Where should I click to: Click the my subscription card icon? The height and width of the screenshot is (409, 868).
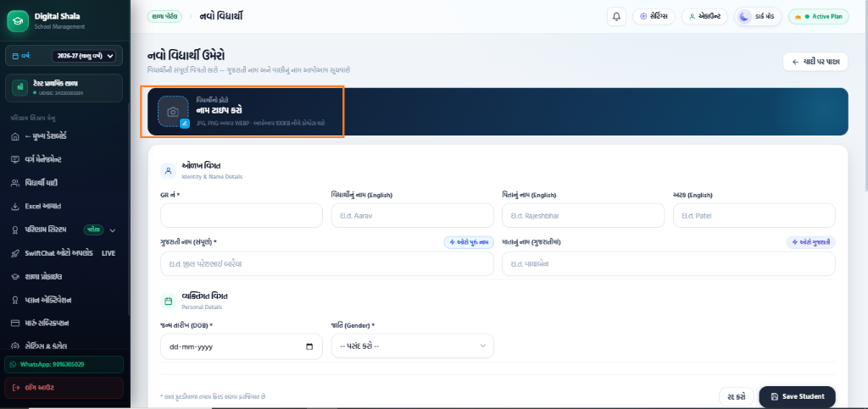[x=15, y=323]
